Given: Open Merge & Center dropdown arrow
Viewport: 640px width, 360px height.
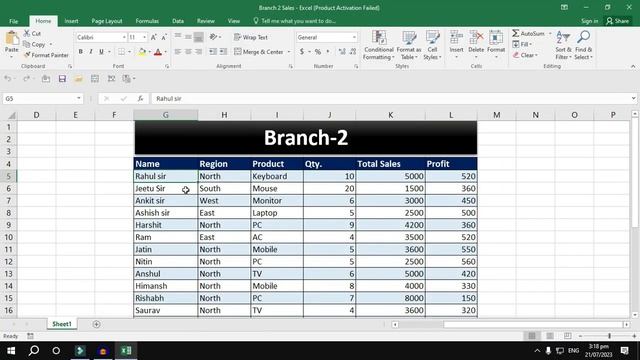Looking at the screenshot, I should coord(289,52).
